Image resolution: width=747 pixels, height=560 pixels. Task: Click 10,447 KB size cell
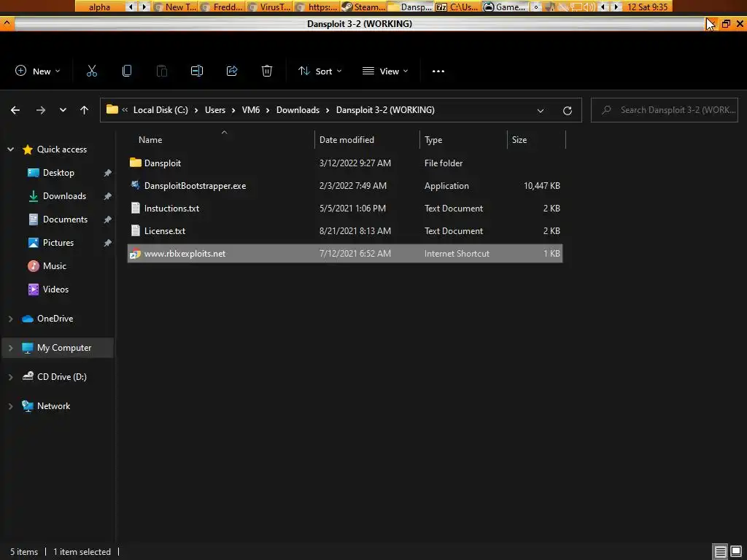542,186
